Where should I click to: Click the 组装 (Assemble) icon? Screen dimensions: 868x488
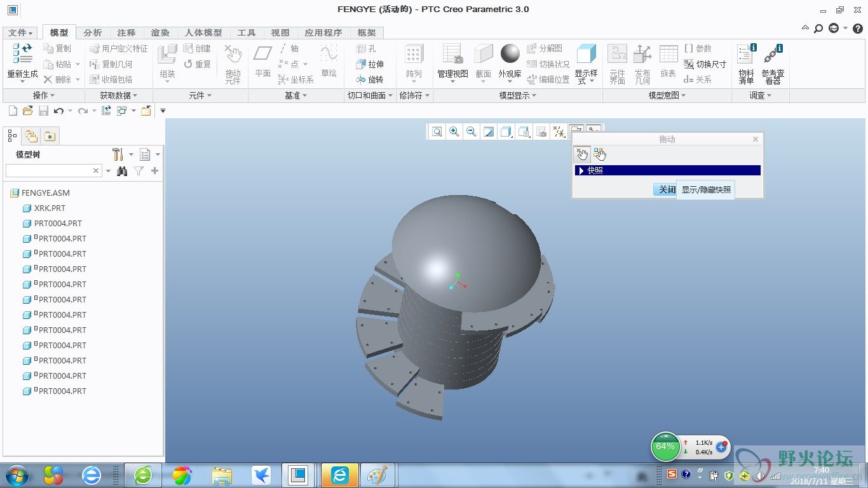167,54
